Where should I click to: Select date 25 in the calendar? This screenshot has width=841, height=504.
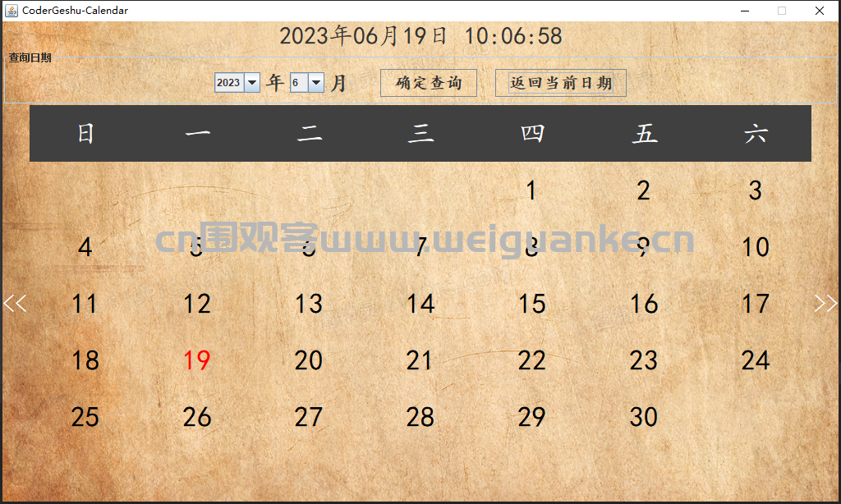point(85,417)
